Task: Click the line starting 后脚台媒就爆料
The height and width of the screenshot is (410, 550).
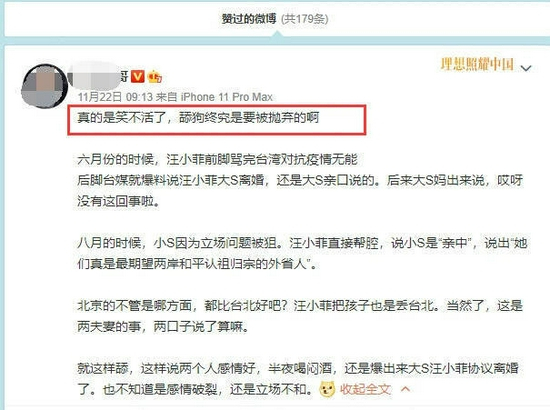Action: [x=300, y=181]
